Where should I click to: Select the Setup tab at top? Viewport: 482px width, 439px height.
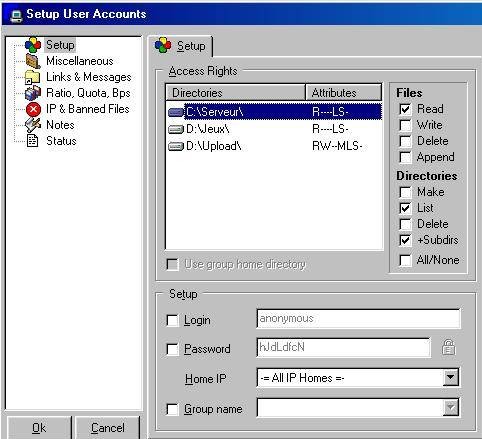point(180,46)
